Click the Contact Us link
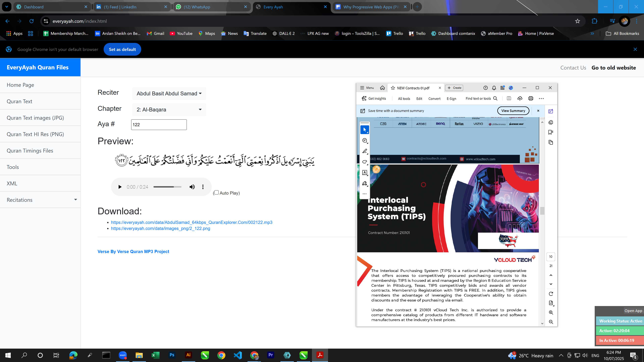This screenshot has height=362, width=644. 573,68
